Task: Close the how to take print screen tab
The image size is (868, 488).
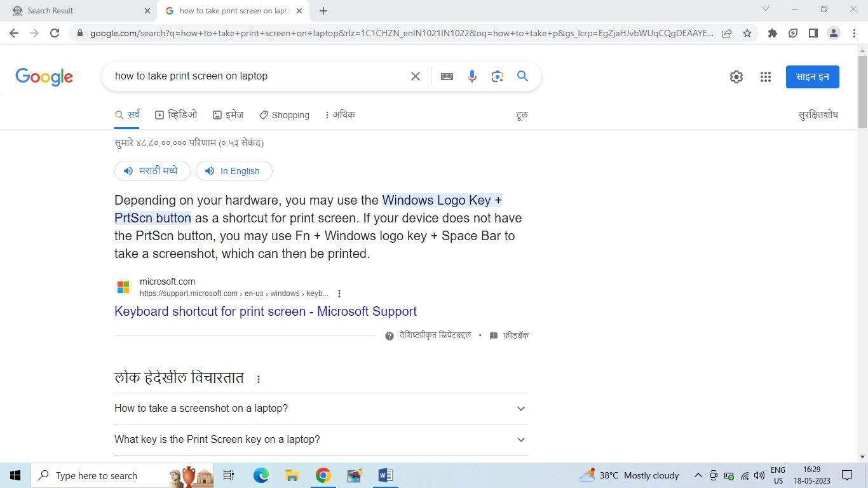Action: (299, 11)
